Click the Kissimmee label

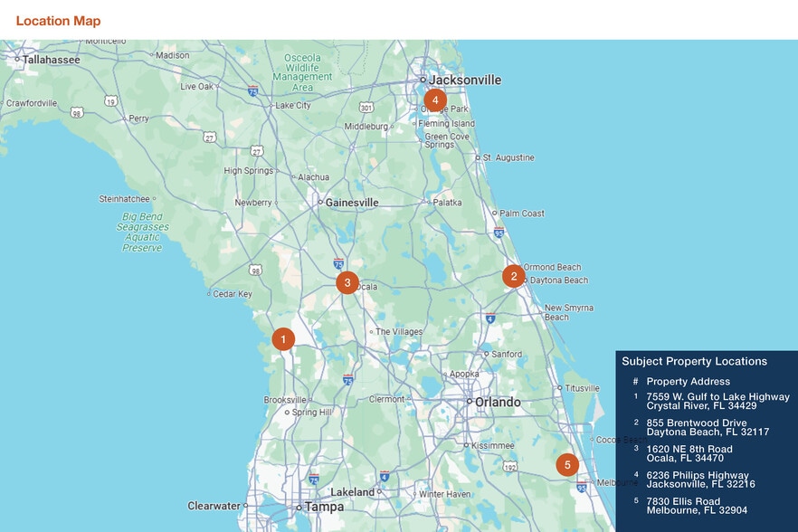point(492,445)
